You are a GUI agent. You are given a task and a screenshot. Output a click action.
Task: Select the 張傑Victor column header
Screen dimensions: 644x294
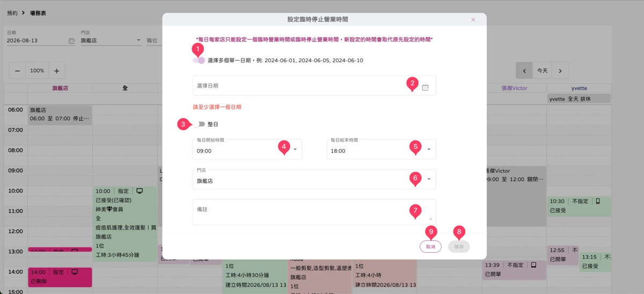click(x=514, y=87)
